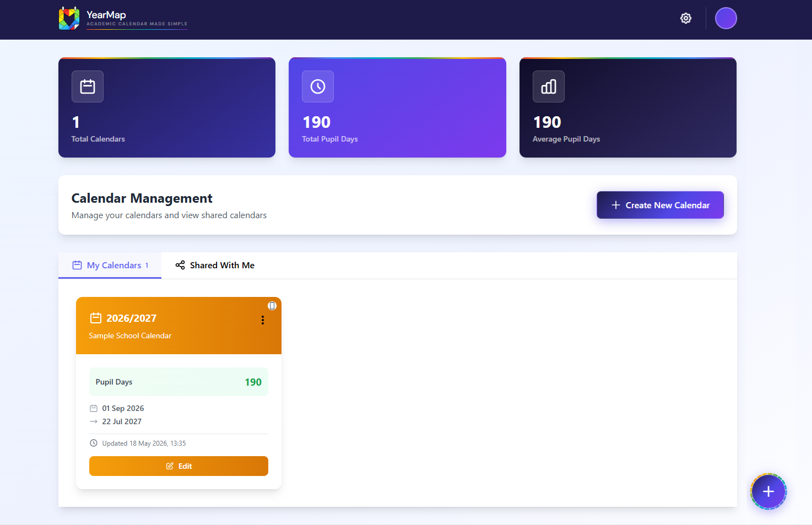Click the end date 22 Jul 2027
The height and width of the screenshot is (525, 812).
click(122, 421)
